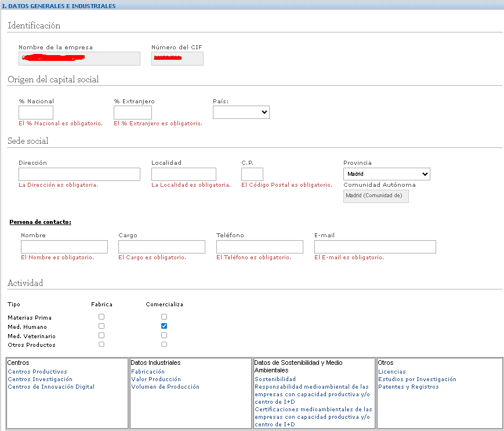Go to Centros de Innovación Digital
The width and height of the screenshot is (504, 431).
51,387
